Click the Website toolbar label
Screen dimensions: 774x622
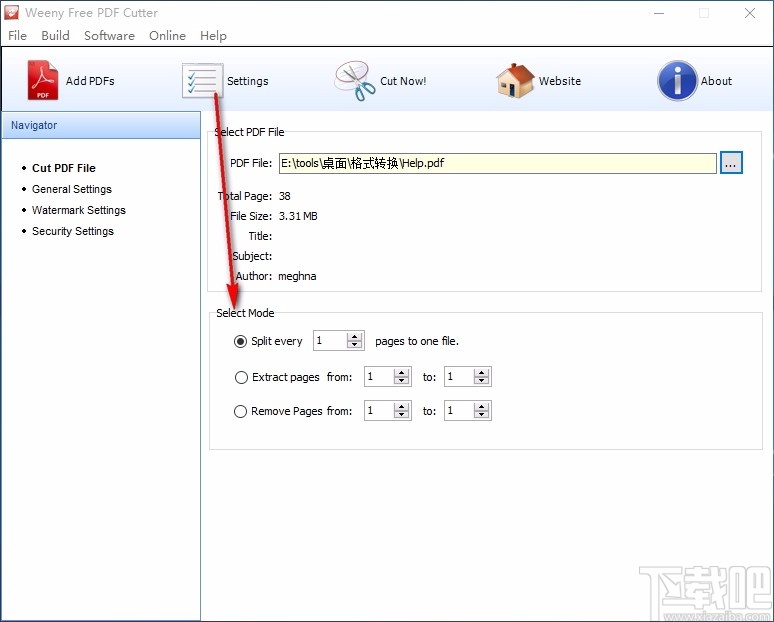coord(560,81)
